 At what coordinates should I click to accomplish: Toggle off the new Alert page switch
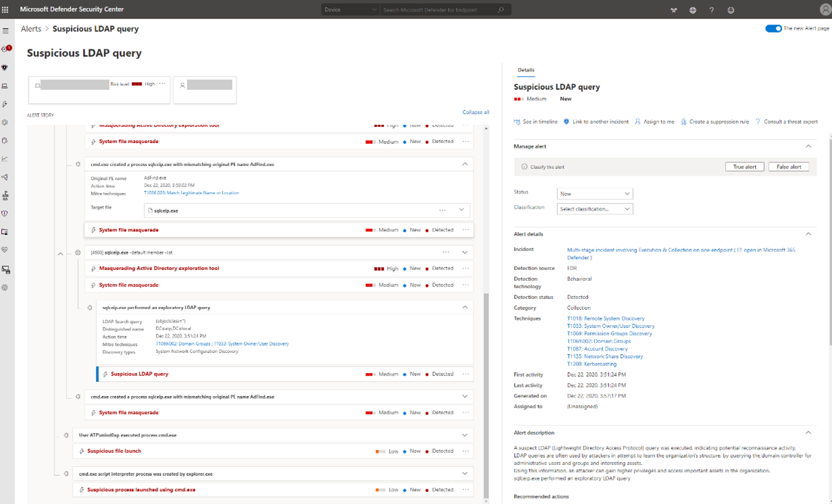click(x=773, y=29)
